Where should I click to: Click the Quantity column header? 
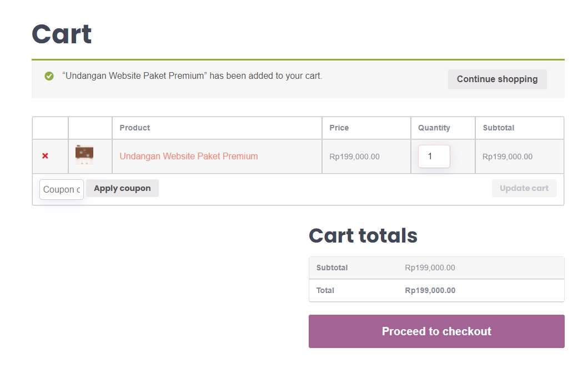(x=434, y=128)
